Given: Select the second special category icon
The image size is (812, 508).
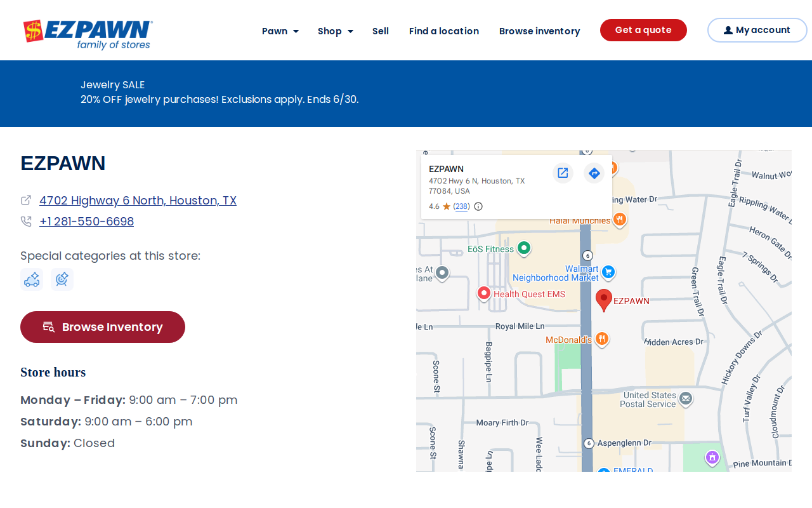Looking at the screenshot, I should tap(62, 279).
